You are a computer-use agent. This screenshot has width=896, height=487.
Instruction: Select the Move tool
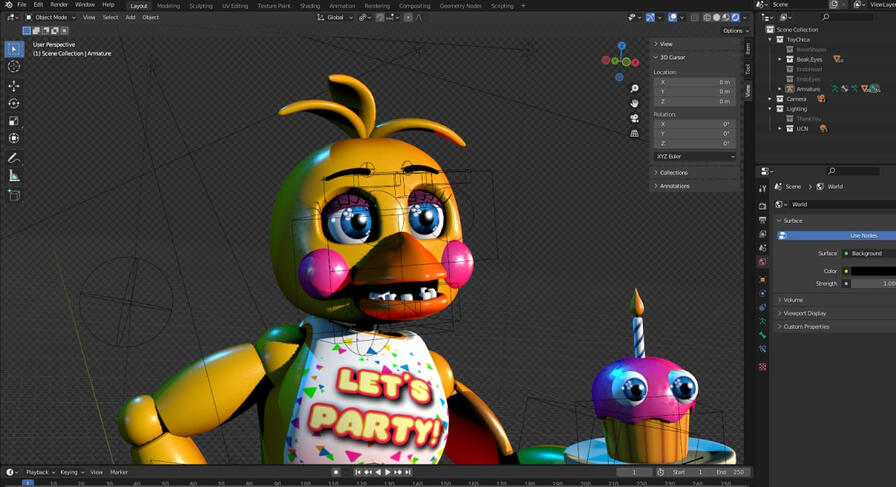coord(14,86)
